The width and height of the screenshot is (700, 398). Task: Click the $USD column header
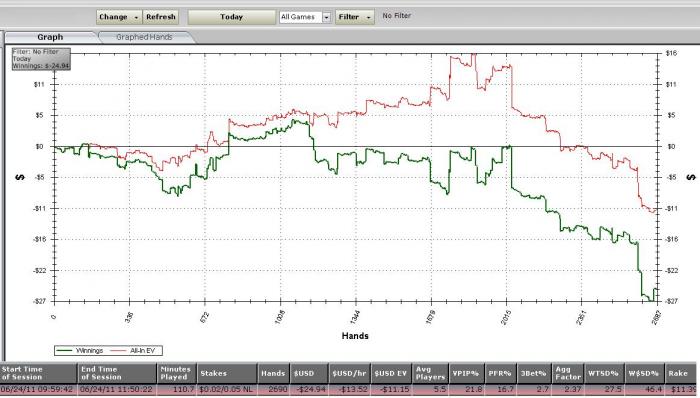click(x=309, y=373)
